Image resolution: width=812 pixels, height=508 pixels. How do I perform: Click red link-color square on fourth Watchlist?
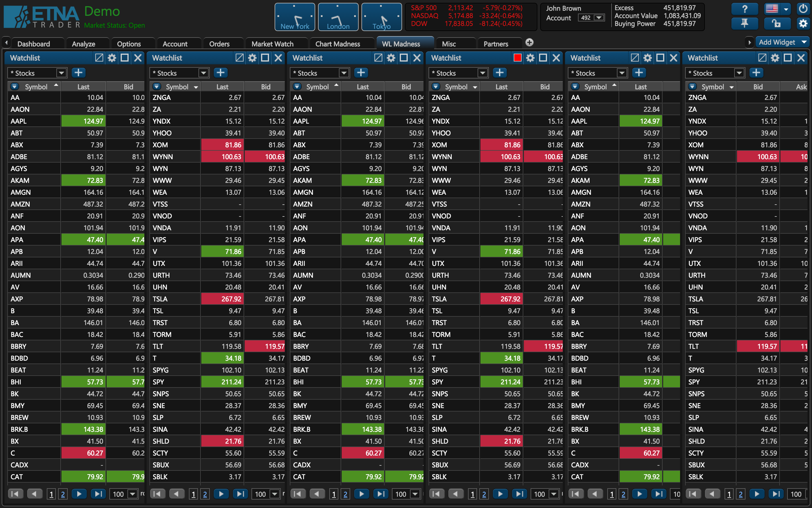pos(517,58)
